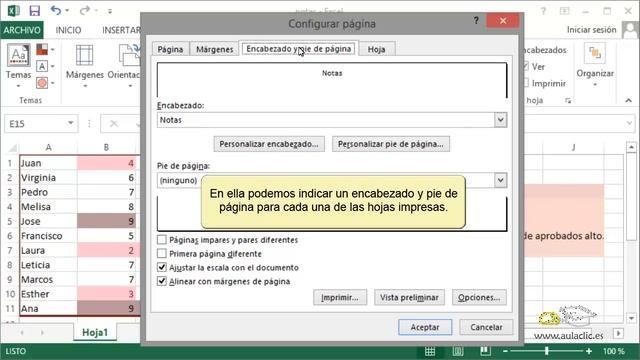Open the Márgenes page margins icon

(84, 56)
